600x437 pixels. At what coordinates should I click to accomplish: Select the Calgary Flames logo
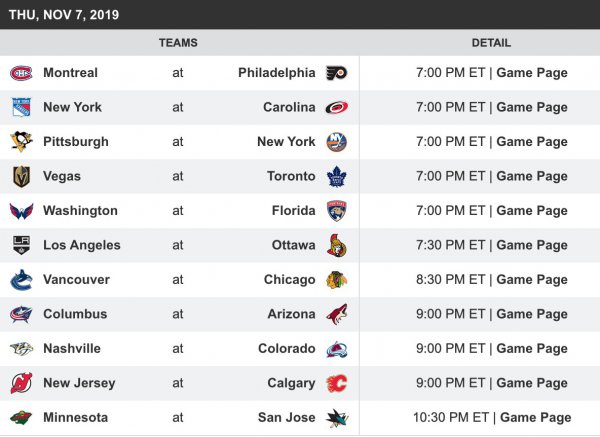(x=336, y=383)
